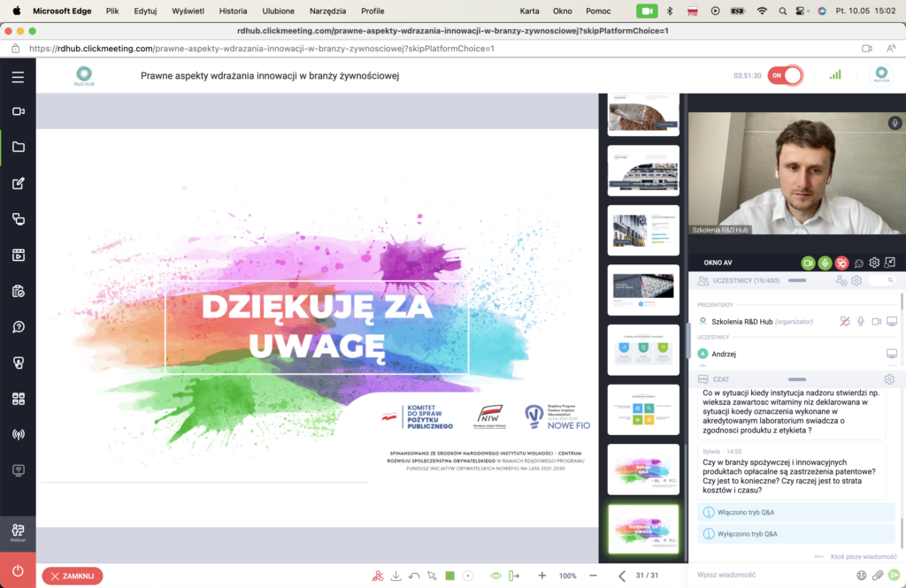Viewport: 906px width, 588px height.
Task: Select the cursor pointer tool
Action: [x=432, y=576]
